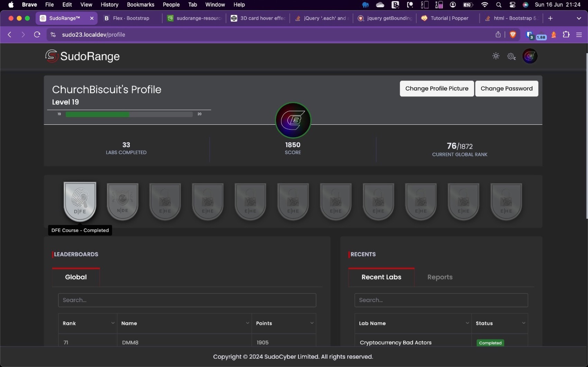
Task: Open the People menu
Action: tap(171, 5)
